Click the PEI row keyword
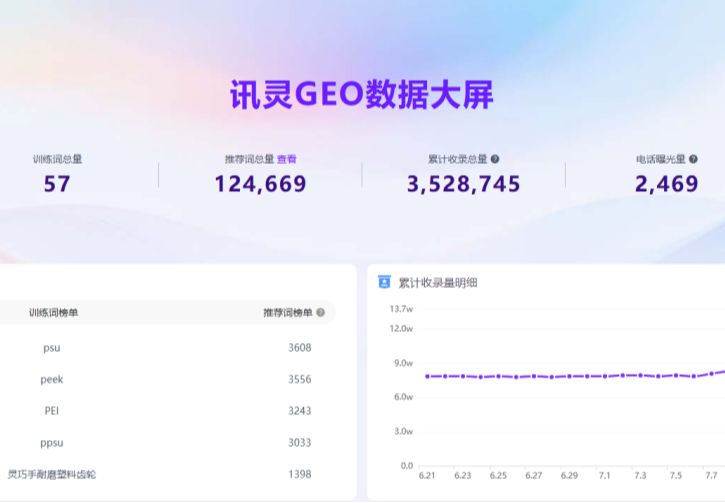The height and width of the screenshot is (503, 725). pyautogui.click(x=52, y=411)
